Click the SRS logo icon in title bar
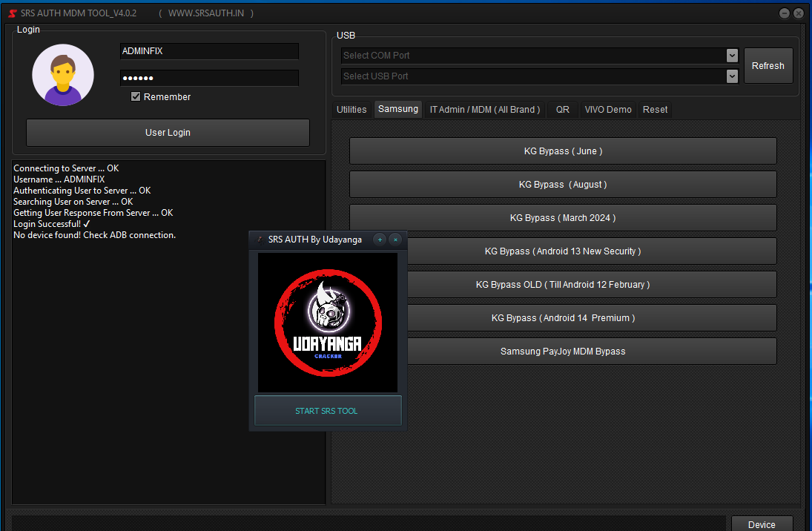The image size is (812, 531). (x=13, y=13)
